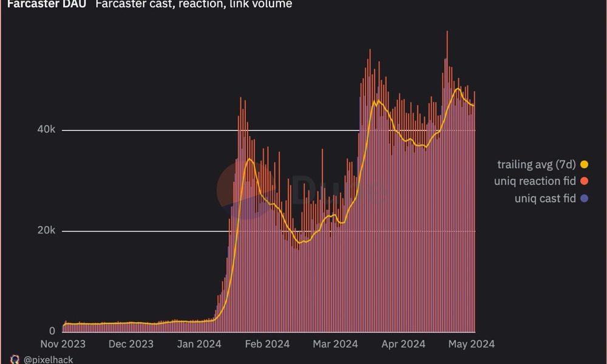Click the Jan 2024 x-axis label

(199, 344)
